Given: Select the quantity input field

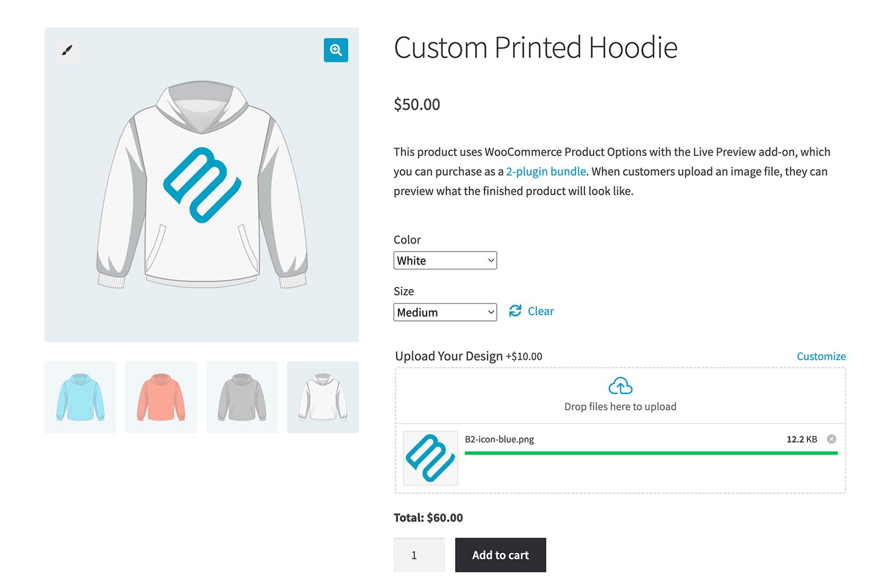Looking at the screenshot, I should coord(419,555).
